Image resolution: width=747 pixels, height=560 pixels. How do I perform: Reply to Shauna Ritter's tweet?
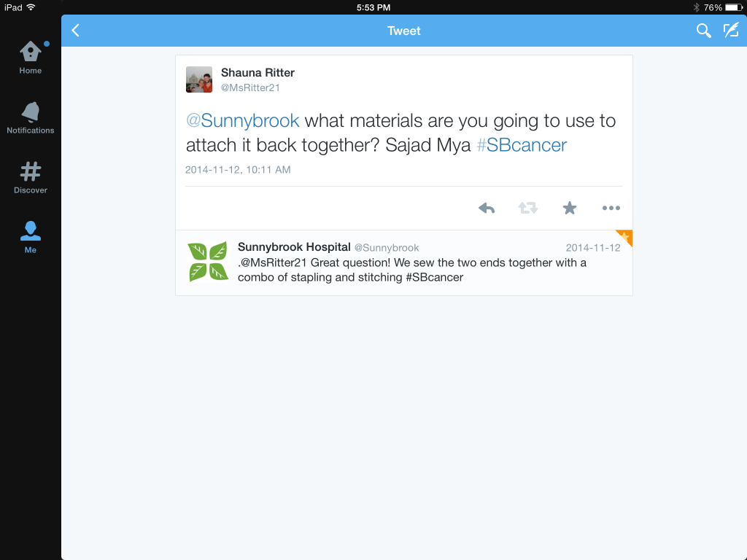pos(487,208)
